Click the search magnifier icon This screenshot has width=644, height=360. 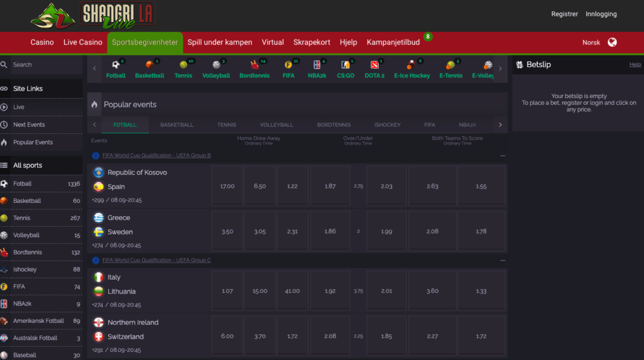(x=4, y=65)
